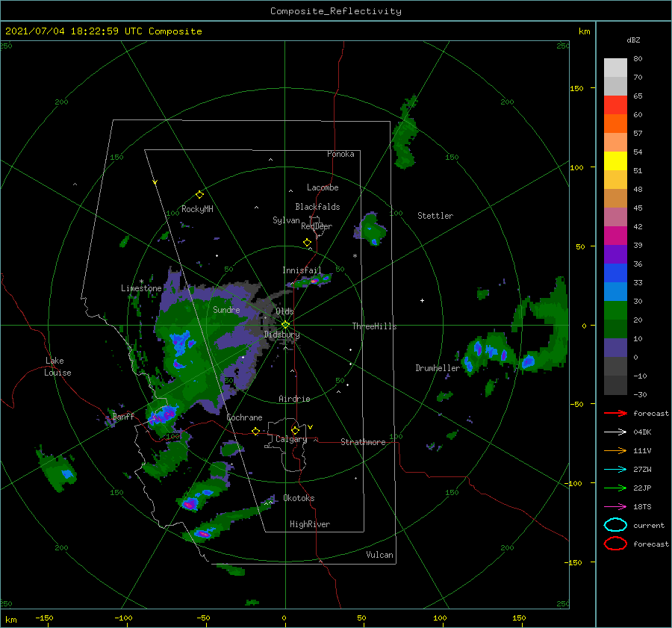This screenshot has height=628, width=672.
Task: Click the white 04DK arrow icon
Action: click(615, 432)
